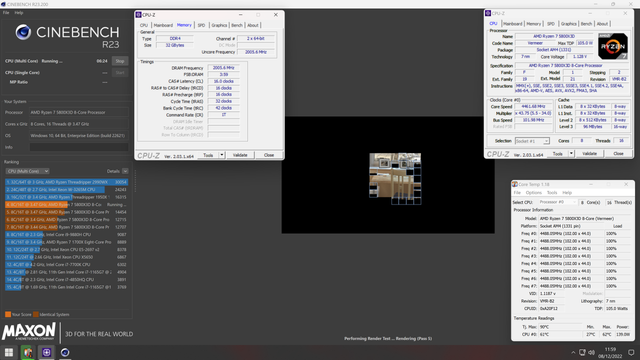Open volume icon in system tray

pyautogui.click(x=591, y=352)
